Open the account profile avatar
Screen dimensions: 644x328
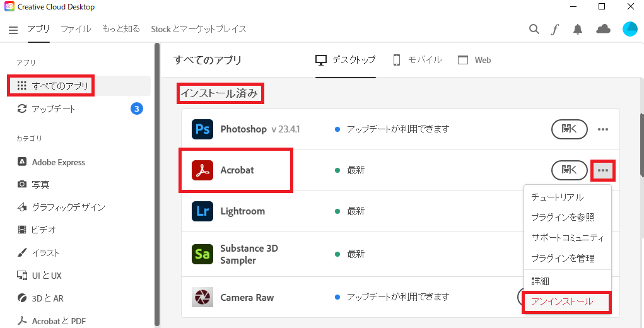click(629, 29)
